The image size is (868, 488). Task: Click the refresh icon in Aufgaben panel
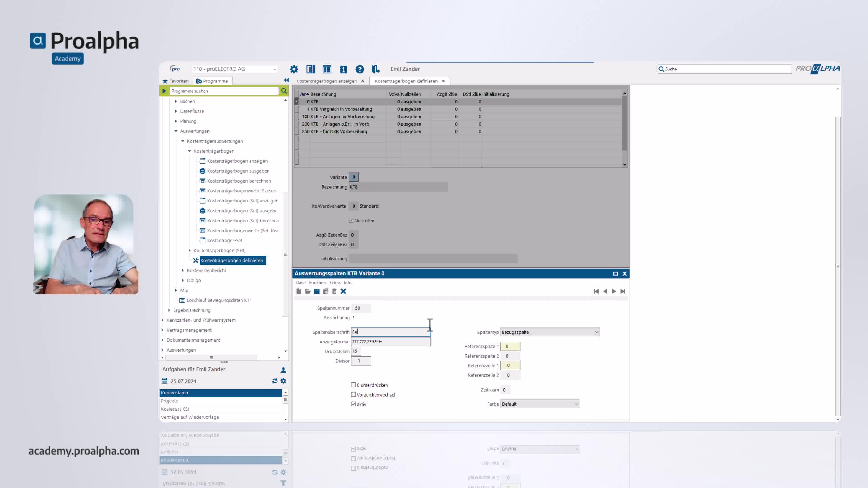coord(275,381)
